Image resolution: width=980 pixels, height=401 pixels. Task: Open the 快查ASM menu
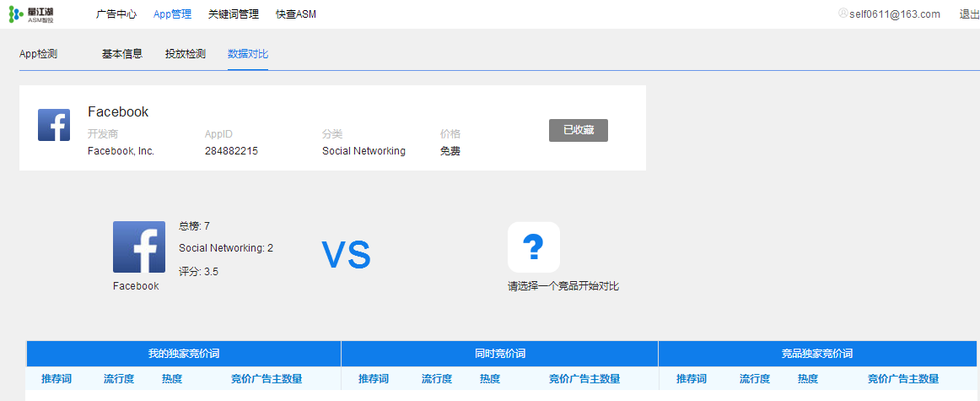pyautogui.click(x=296, y=14)
